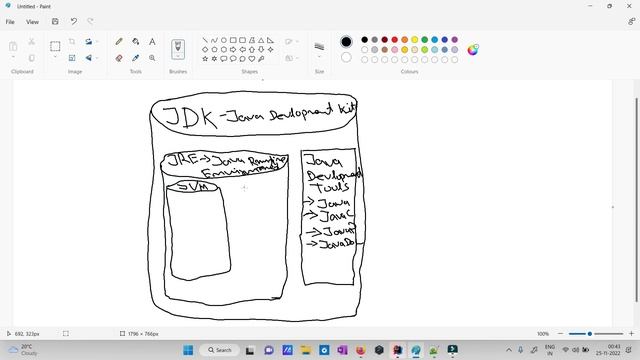Expand the Selection options arrow
This screenshot has width=640, height=360.
[x=55, y=57]
